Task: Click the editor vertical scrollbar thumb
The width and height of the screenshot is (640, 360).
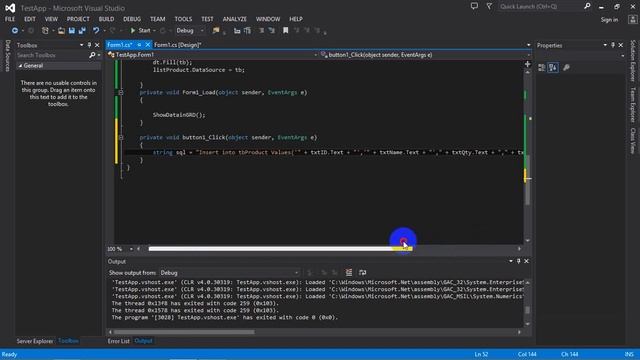Action: coord(527,180)
